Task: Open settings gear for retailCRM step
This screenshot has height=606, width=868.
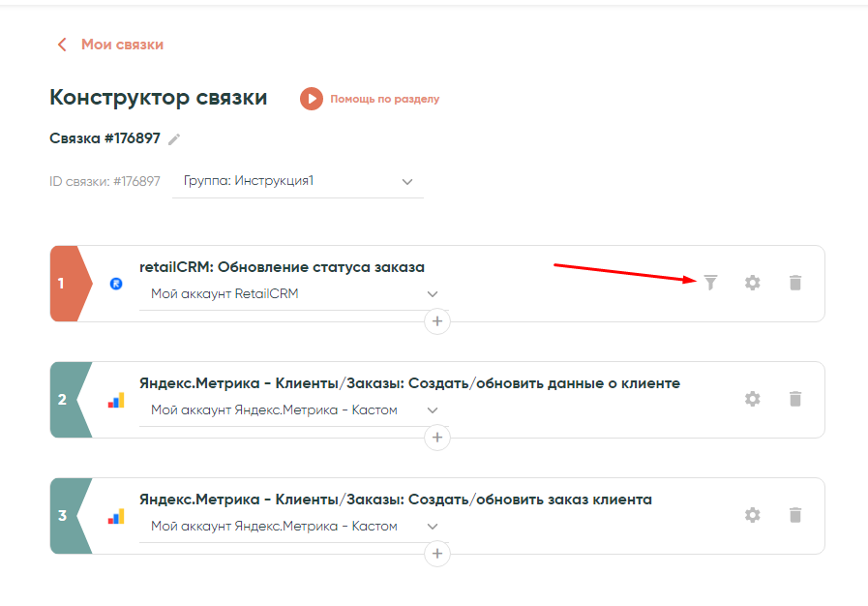Action: pos(752,283)
